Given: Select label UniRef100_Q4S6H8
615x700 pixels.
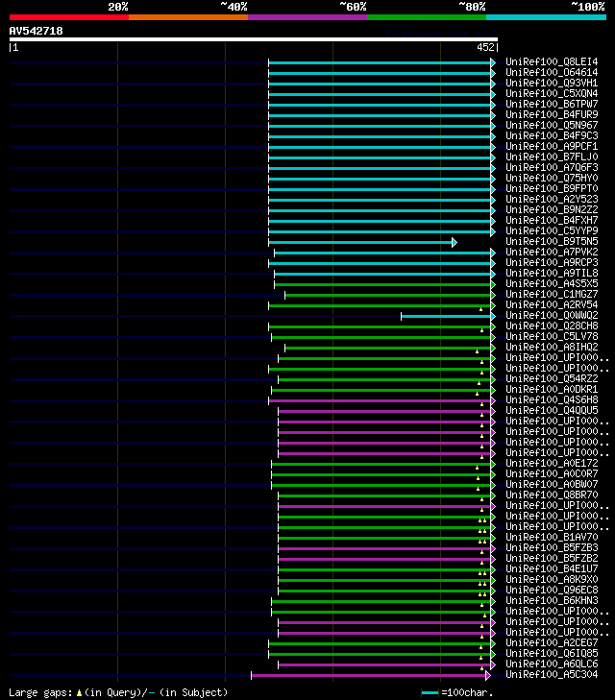Looking at the screenshot, I should pos(552,400).
